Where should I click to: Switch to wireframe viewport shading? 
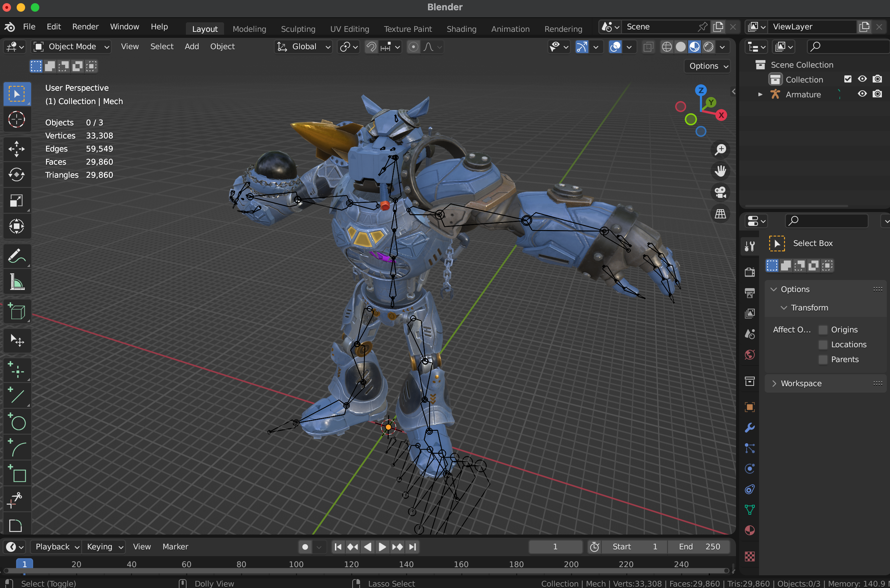click(x=667, y=47)
